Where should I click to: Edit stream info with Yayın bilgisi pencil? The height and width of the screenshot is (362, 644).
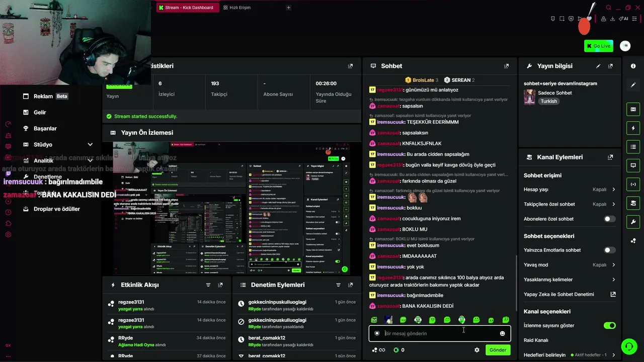[598, 66]
